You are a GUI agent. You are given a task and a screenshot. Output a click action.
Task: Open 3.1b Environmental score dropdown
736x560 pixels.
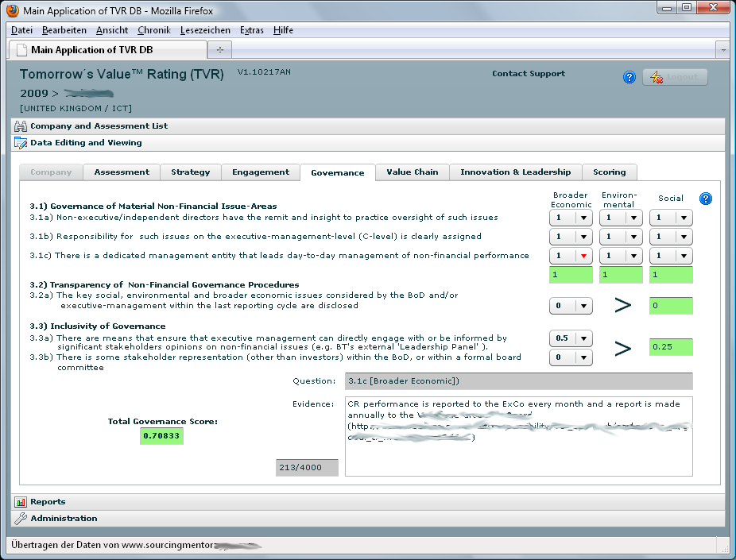(633, 237)
